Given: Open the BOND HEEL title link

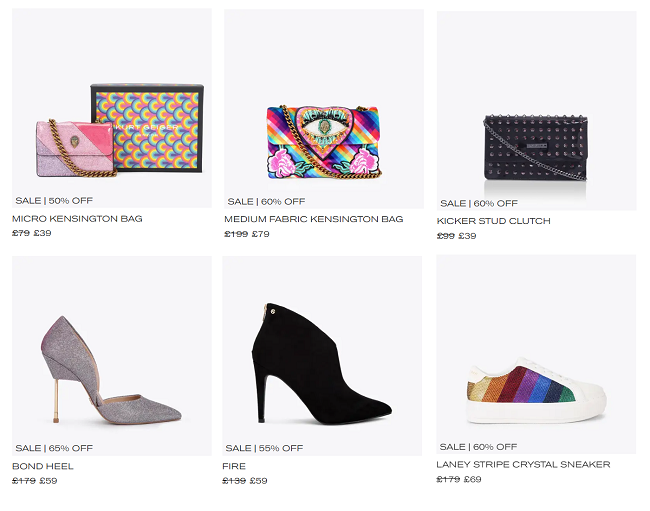Looking at the screenshot, I should point(43,466).
